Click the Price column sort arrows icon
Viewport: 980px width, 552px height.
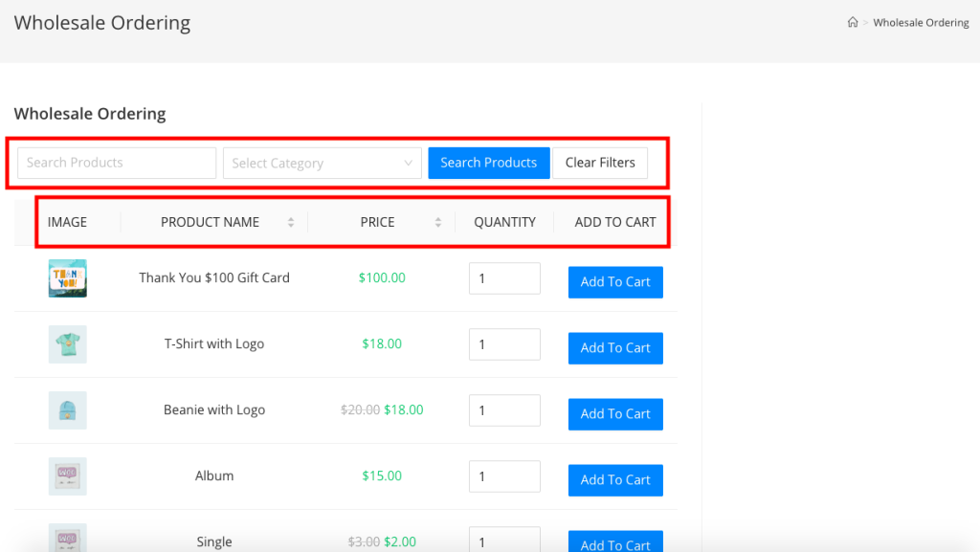438,222
